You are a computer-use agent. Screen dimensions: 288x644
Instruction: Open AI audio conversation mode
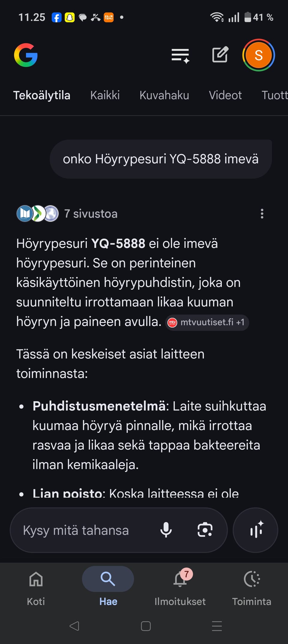[x=255, y=530]
